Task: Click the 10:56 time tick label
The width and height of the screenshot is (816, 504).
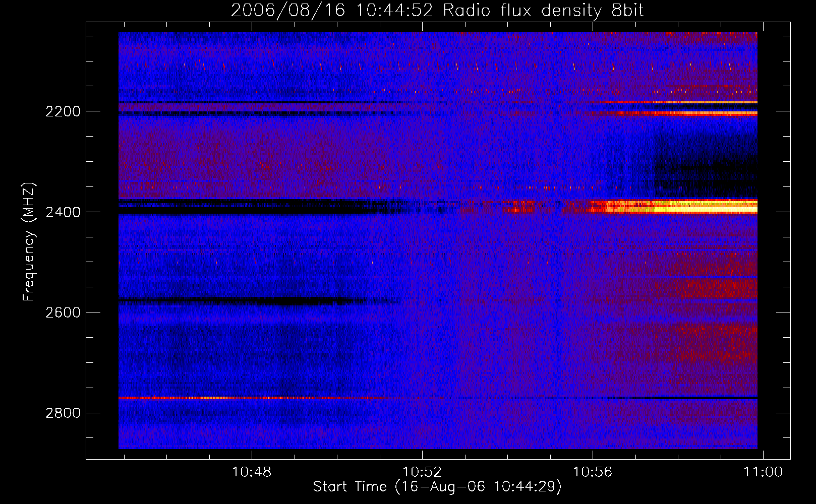Action: (593, 472)
